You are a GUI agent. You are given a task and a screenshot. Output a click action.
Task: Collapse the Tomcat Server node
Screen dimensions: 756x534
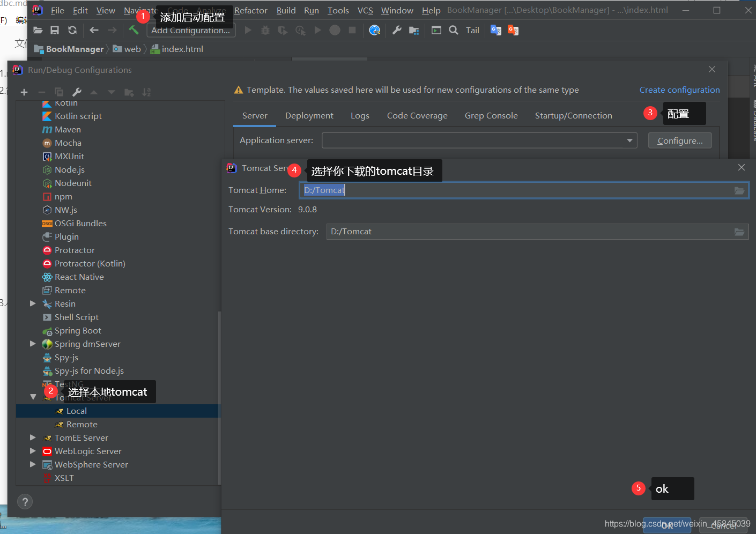tap(33, 397)
